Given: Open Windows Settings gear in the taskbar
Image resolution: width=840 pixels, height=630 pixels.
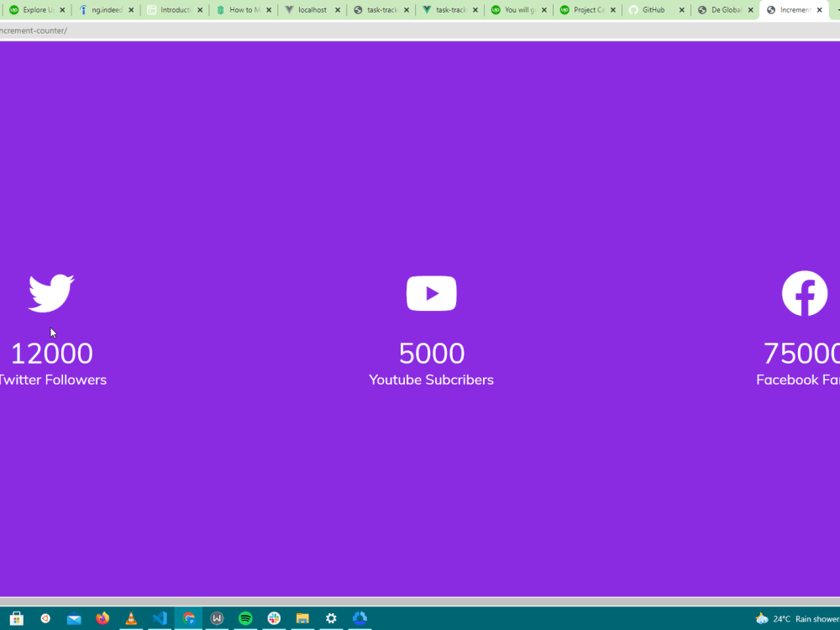Looking at the screenshot, I should click(331, 618).
